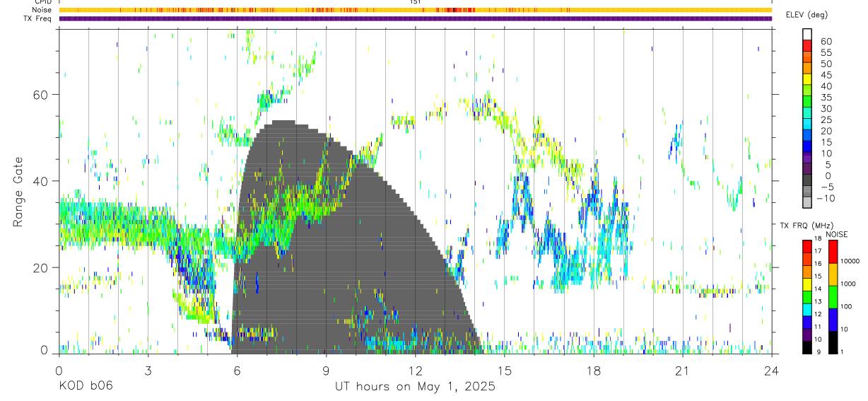The height and width of the screenshot is (401, 868).
Task: Click the '6' tick on UT hours axis
Action: tap(237, 370)
